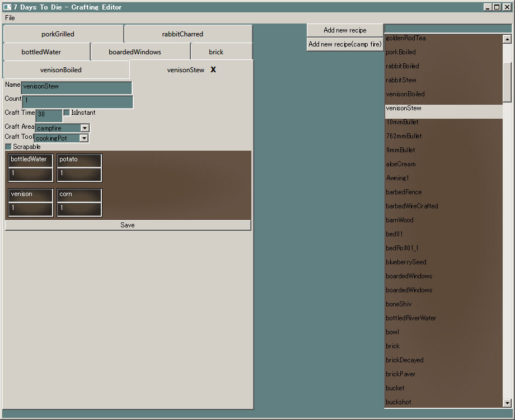Click the recipe list scrollbar thumb
The width and height of the screenshot is (515, 420).
(x=507, y=82)
